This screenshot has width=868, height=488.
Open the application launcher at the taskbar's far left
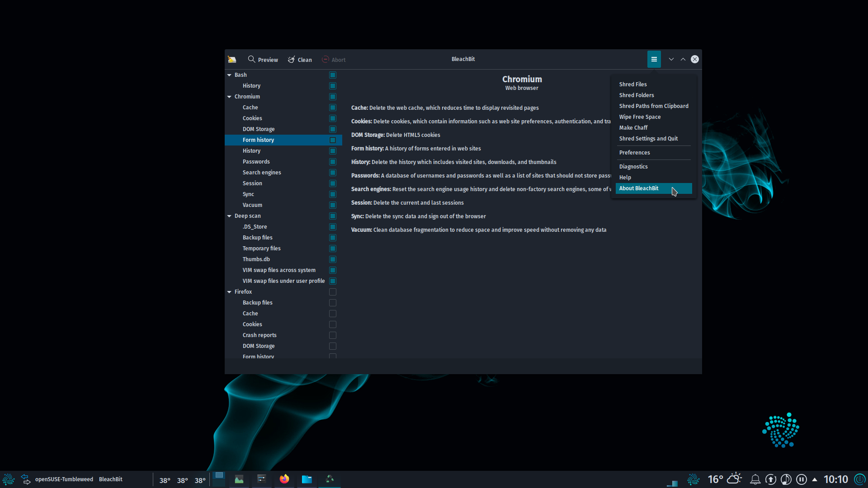9,479
